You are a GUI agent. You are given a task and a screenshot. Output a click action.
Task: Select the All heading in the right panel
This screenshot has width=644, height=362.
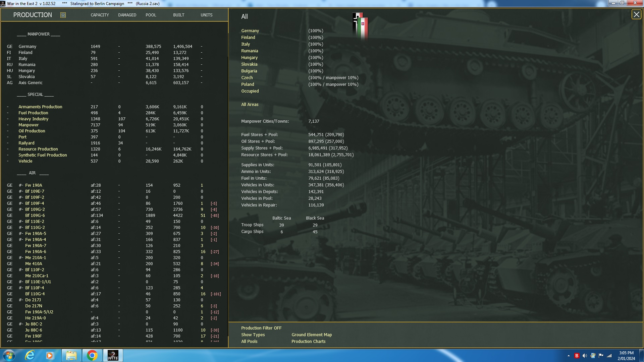click(x=245, y=16)
